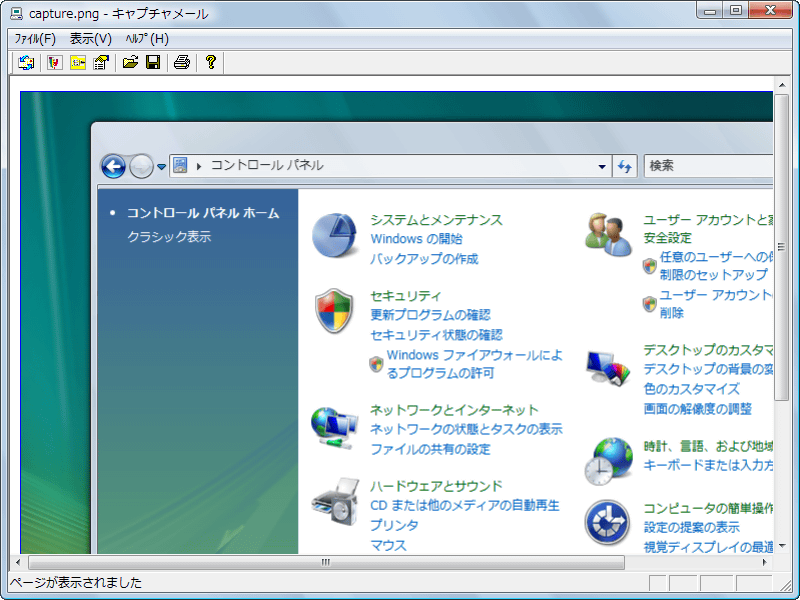The height and width of the screenshot is (600, 800).
Task: Click the ハードウェアとサウンド printer speaker icon
Action: [335, 502]
